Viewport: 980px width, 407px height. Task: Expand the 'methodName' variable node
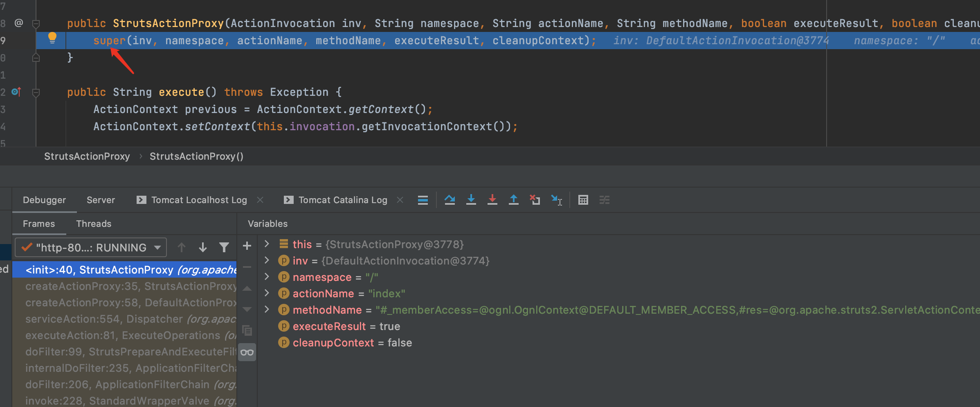coord(267,309)
